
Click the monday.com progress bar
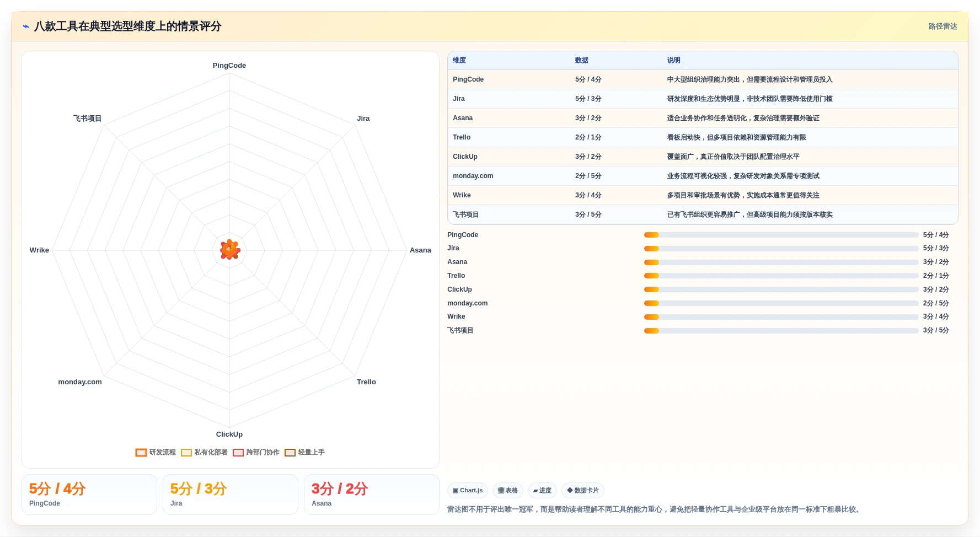click(x=781, y=303)
